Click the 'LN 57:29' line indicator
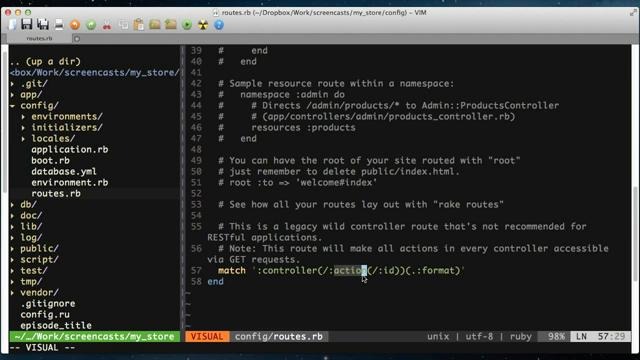640x360 pixels. point(600,337)
